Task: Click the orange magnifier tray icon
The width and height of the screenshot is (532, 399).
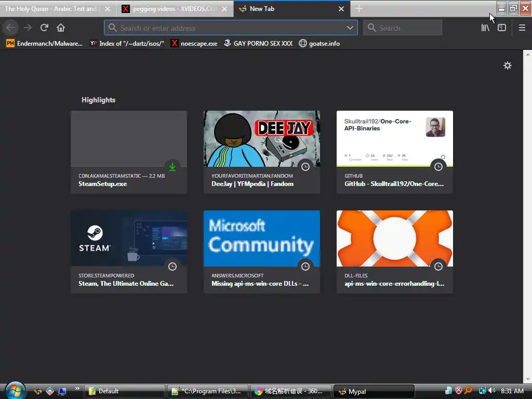Action: [x=469, y=391]
